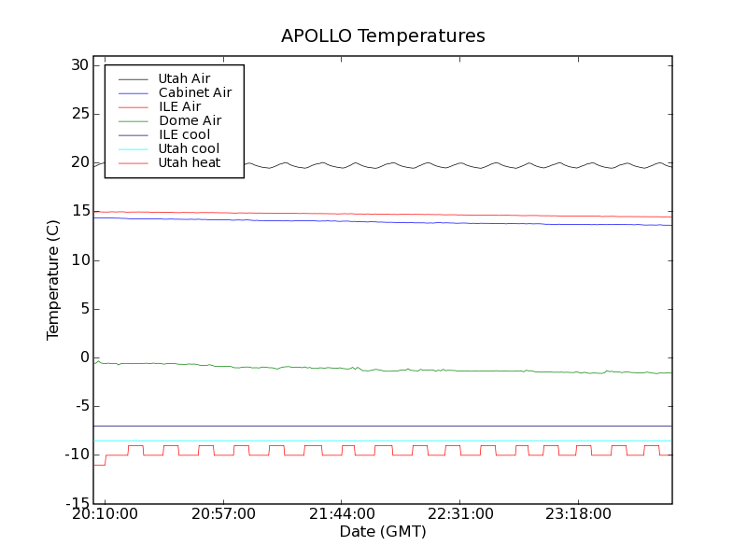Click the APOLLO Temperatures chart title
Viewport: 747px width, 560px height.
click(x=383, y=36)
